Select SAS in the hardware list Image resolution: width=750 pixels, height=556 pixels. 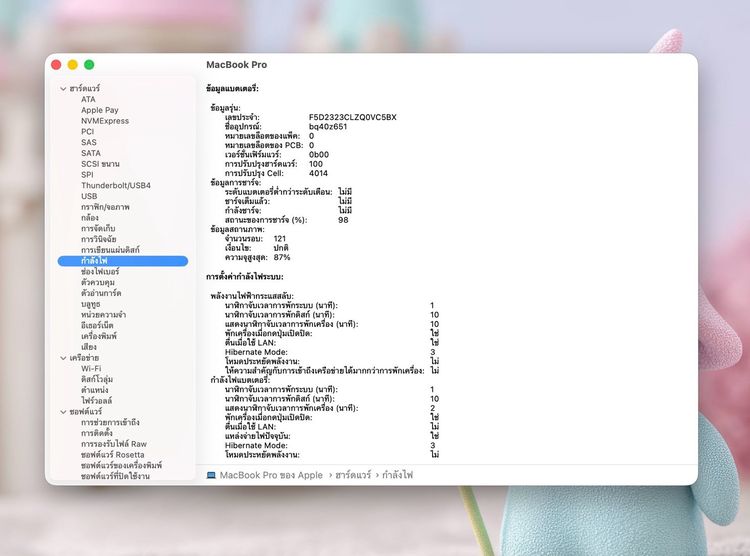tap(88, 142)
